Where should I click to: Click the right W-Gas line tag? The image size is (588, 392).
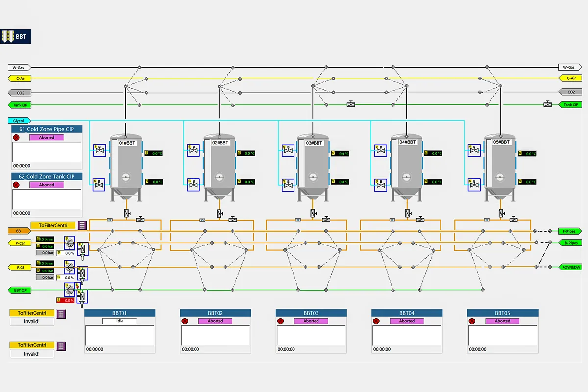pos(570,67)
